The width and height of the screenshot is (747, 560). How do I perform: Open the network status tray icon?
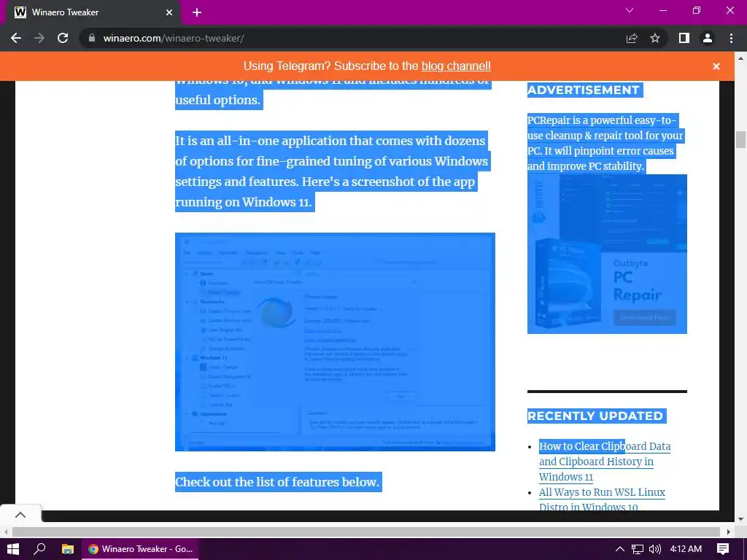[638, 549]
